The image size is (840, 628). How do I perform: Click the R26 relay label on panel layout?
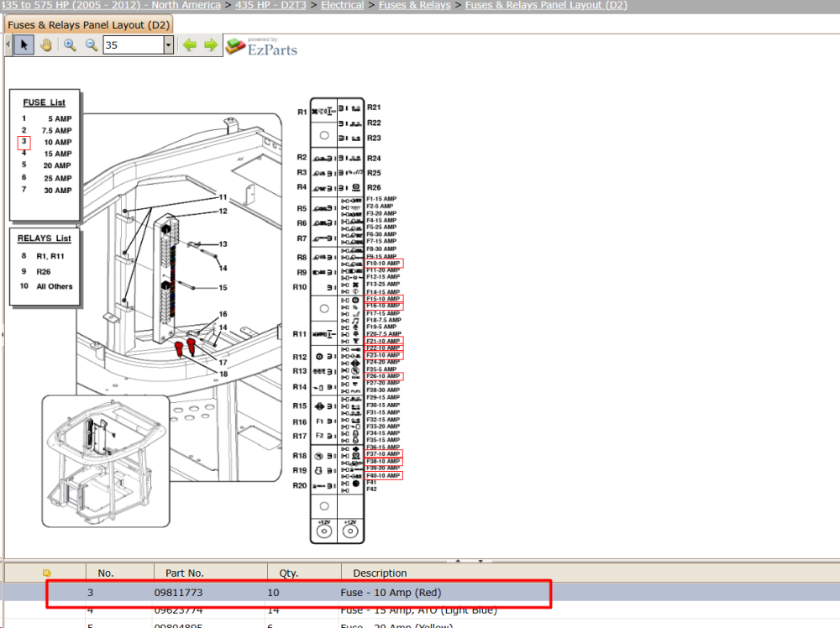(x=374, y=187)
